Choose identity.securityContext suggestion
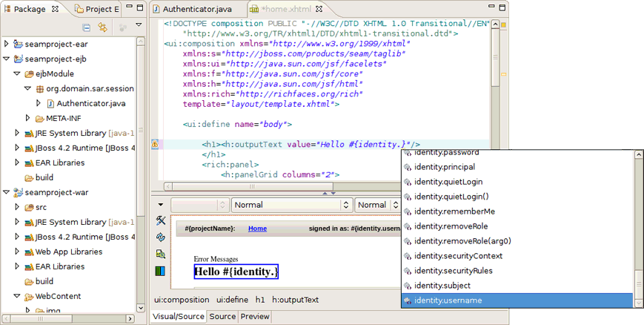 click(x=517, y=256)
